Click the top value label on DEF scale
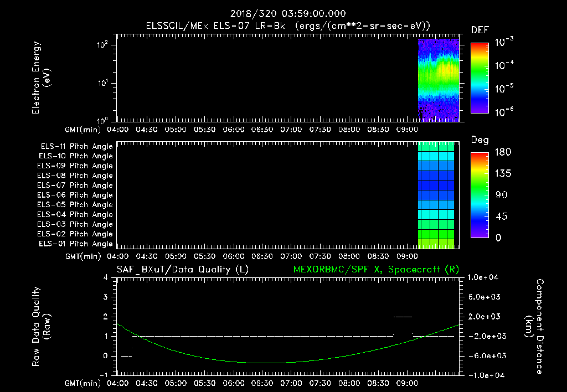Image resolution: width=567 pixels, height=392 pixels. tap(504, 42)
